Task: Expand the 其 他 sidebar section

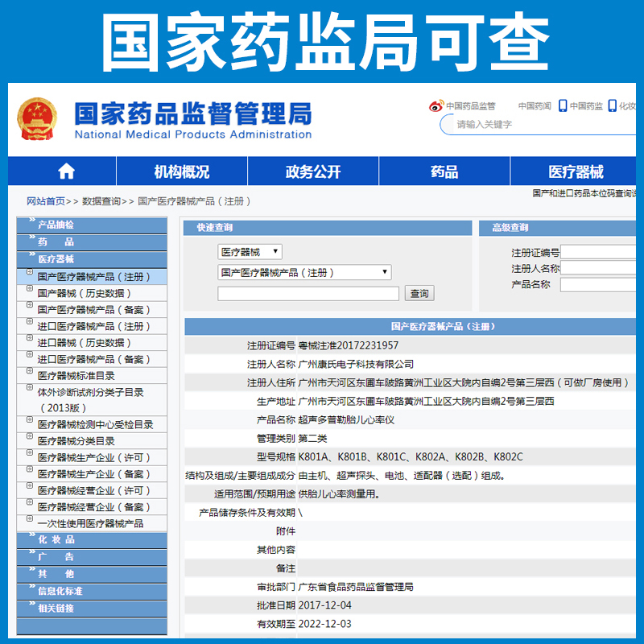Action: [92, 574]
